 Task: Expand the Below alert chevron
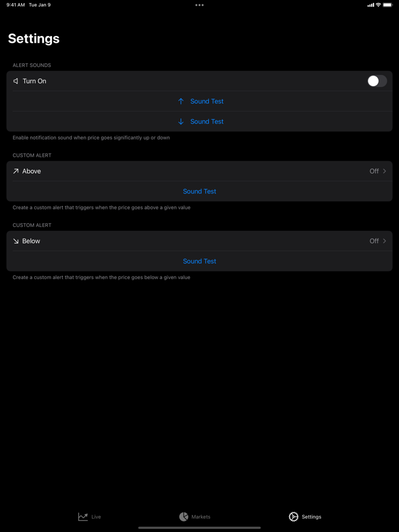pos(384,241)
